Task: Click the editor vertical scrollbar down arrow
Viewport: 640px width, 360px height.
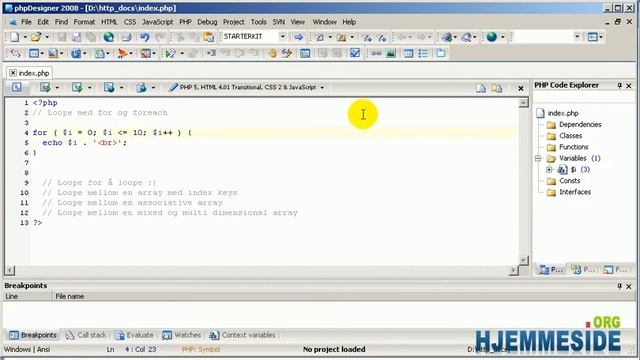Action: point(524,260)
